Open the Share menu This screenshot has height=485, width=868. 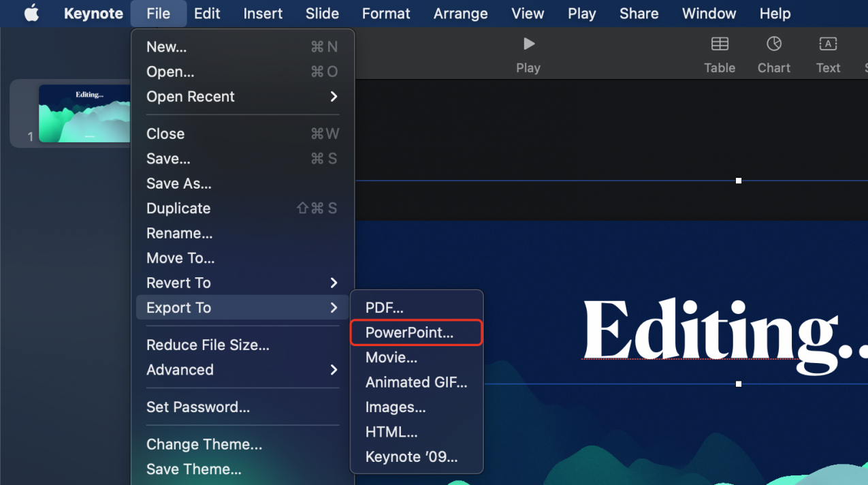639,13
